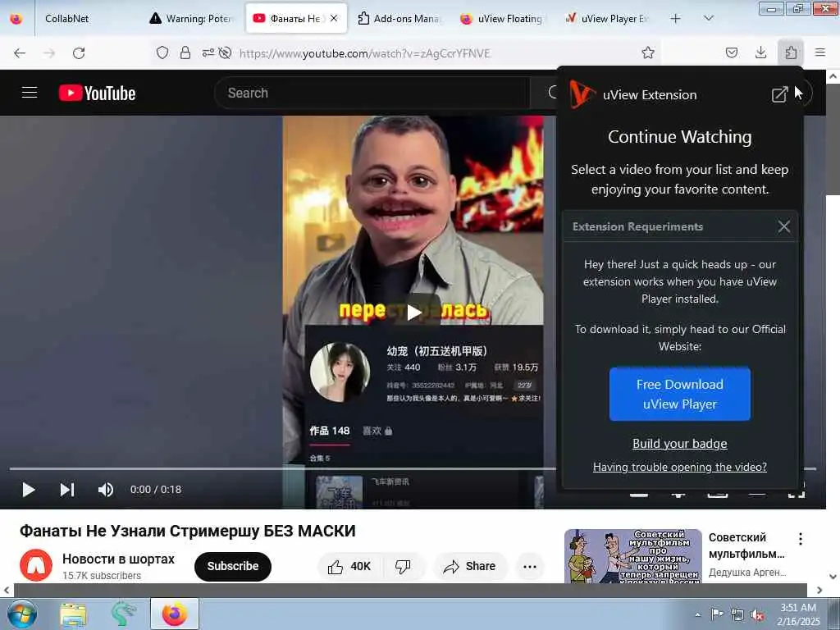840x630 pixels.
Task: Click the uView Extension logo
Action: 582,94
